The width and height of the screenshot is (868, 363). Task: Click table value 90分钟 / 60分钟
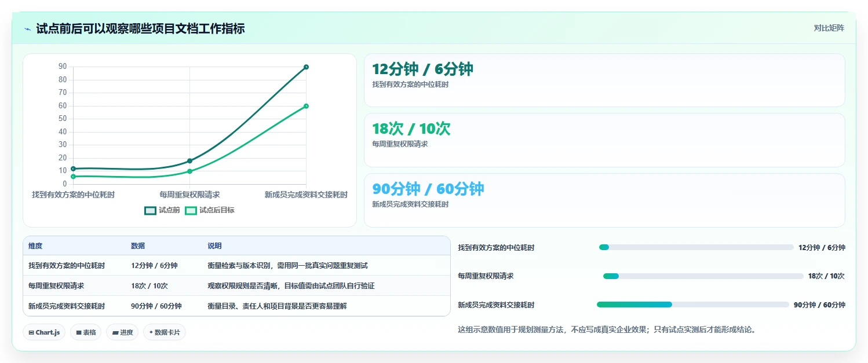[156, 306]
